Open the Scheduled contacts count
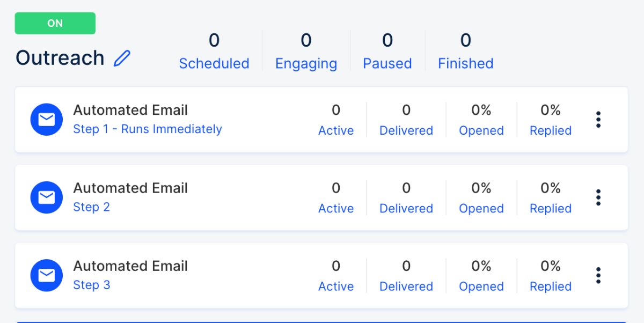The image size is (644, 323). point(214,63)
